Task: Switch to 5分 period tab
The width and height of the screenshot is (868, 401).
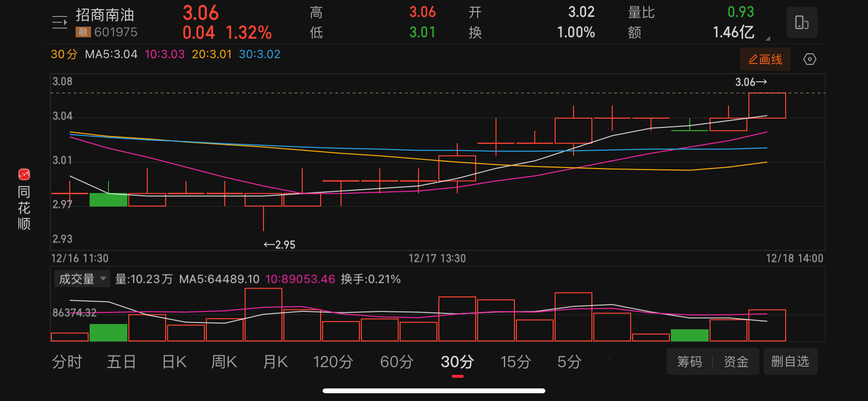Action: [569, 362]
